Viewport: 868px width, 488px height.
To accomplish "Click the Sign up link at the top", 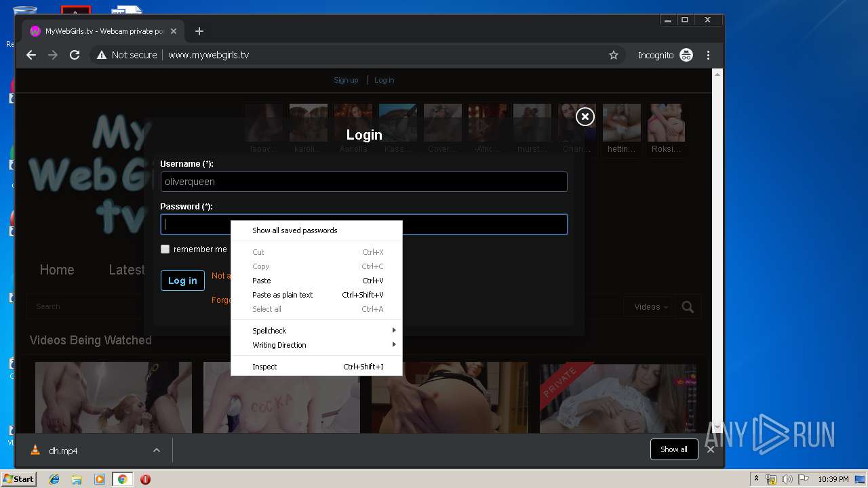I will click(x=346, y=80).
